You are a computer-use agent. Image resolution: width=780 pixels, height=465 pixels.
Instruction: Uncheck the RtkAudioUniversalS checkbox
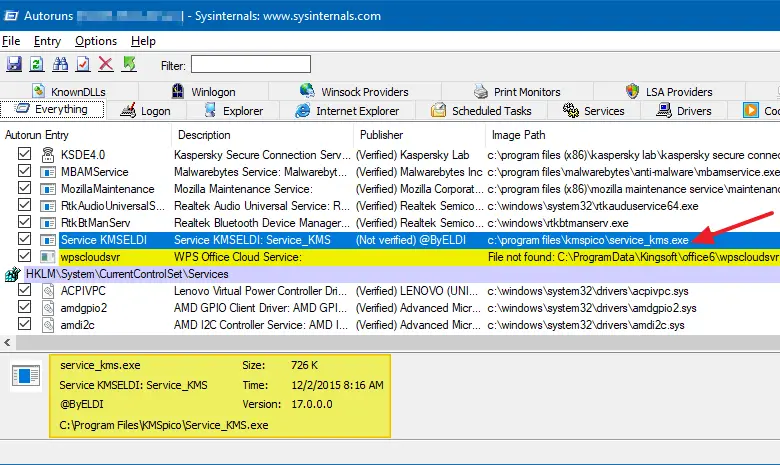[x=24, y=204]
